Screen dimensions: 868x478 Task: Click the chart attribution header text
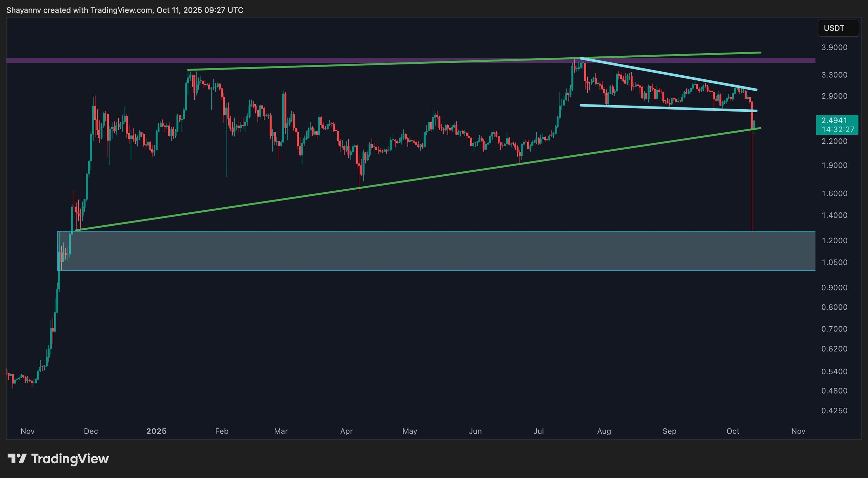(x=125, y=10)
